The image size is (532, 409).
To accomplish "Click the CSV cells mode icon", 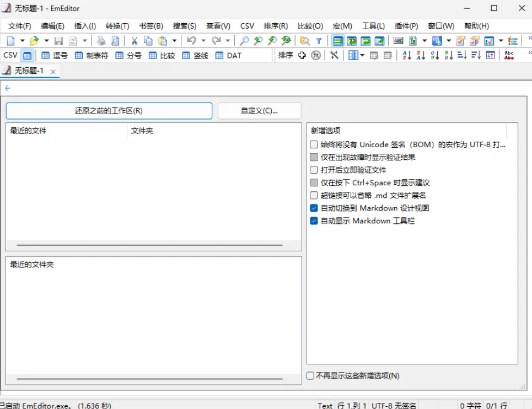I will point(27,56).
